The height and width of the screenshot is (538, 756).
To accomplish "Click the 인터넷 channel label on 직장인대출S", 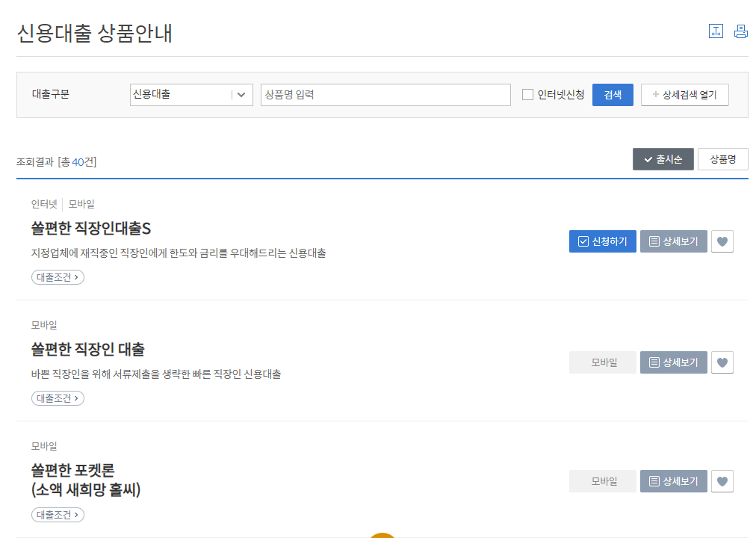I will (x=44, y=204).
